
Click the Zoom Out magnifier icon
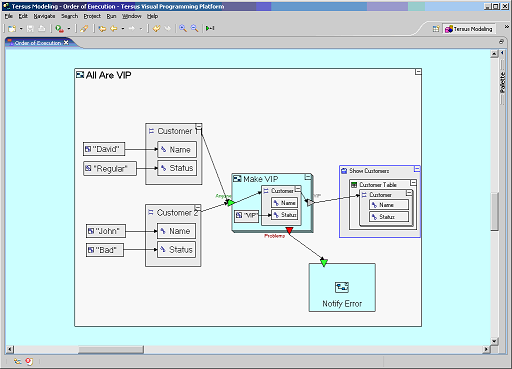point(194,29)
